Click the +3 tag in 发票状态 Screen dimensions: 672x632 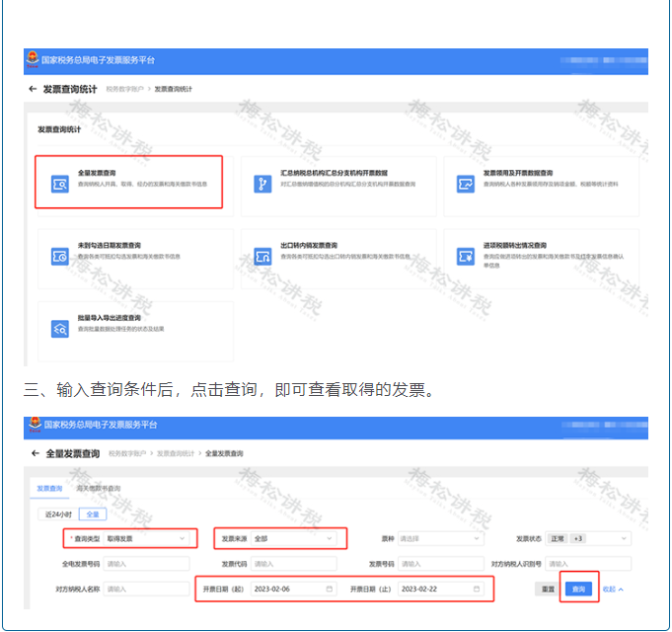578,538
